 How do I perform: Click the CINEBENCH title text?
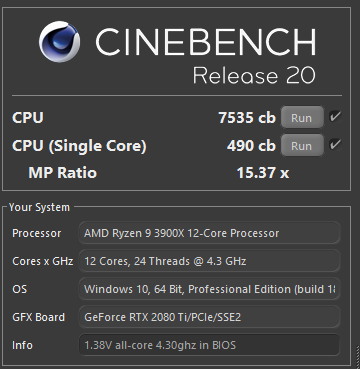205,42
